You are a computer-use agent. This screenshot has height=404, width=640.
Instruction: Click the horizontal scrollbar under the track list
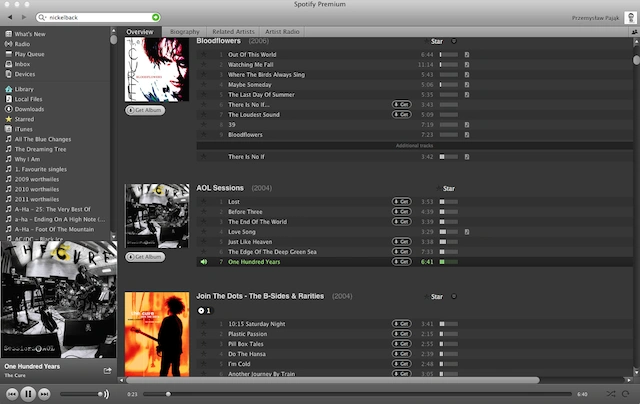[333, 380]
